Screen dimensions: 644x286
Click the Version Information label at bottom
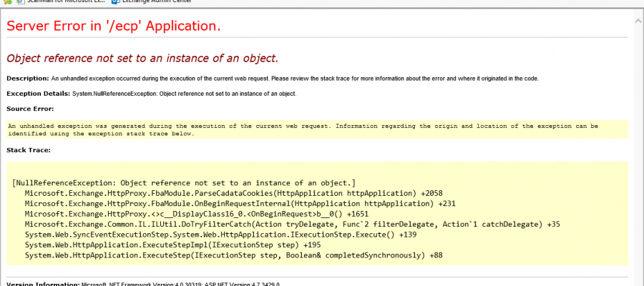[43, 284]
